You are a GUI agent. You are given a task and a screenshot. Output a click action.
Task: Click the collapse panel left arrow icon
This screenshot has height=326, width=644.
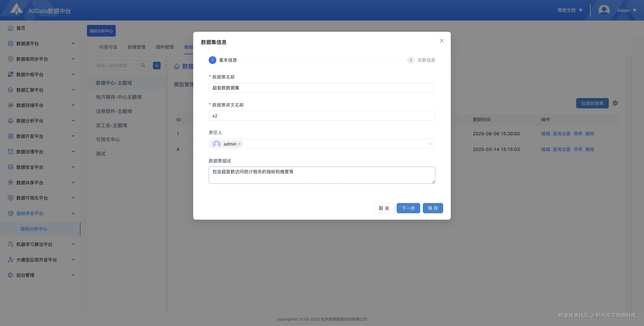[166, 66]
